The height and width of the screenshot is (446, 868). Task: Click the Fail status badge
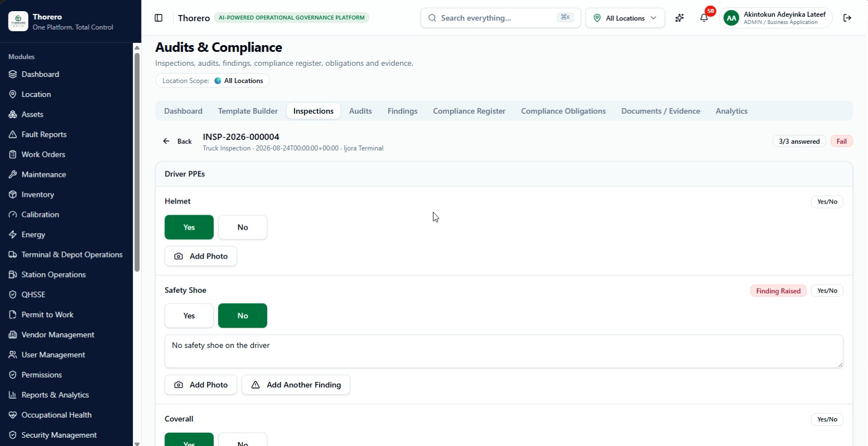(842, 142)
